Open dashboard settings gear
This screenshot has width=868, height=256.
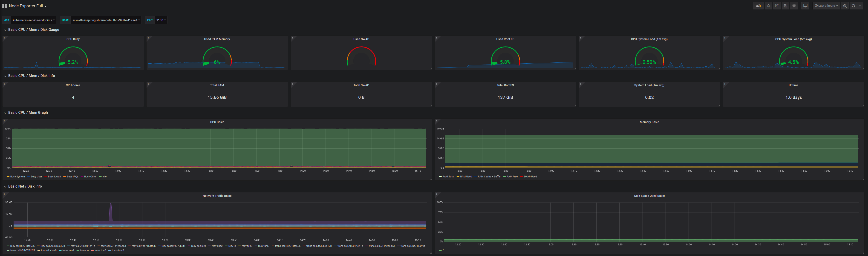pyautogui.click(x=794, y=6)
